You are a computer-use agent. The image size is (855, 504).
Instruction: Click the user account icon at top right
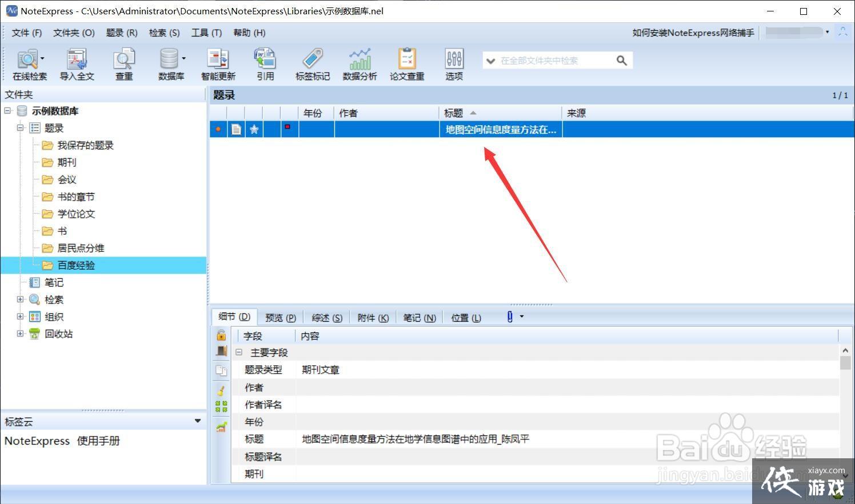click(x=842, y=32)
